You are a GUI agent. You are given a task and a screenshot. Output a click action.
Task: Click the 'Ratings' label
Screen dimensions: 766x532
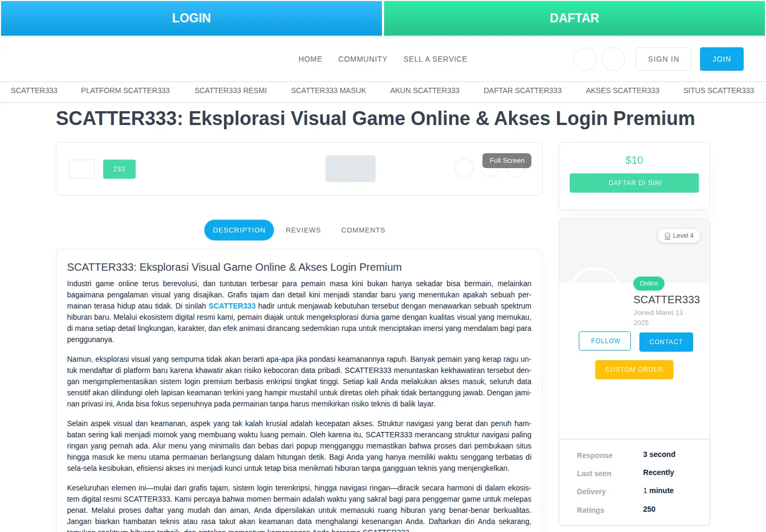click(x=590, y=510)
